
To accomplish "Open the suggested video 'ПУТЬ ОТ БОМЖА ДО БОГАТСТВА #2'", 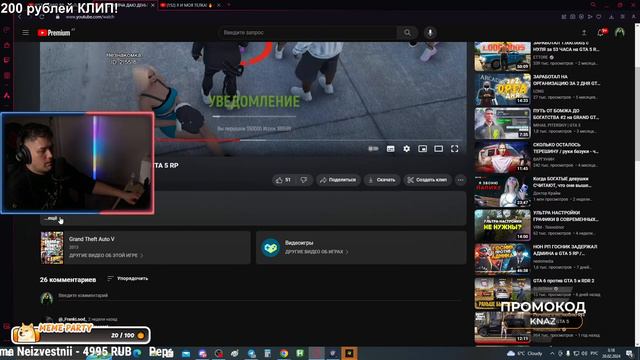I will (x=537, y=123).
